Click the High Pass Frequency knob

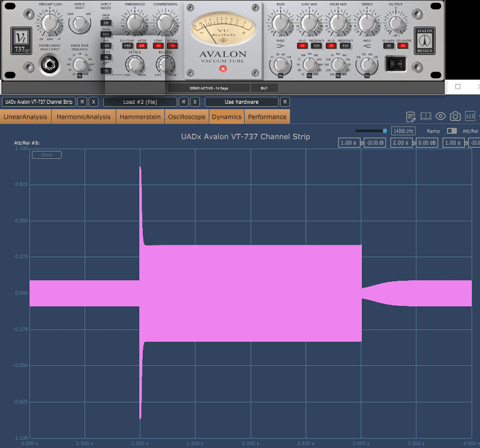pos(80,65)
